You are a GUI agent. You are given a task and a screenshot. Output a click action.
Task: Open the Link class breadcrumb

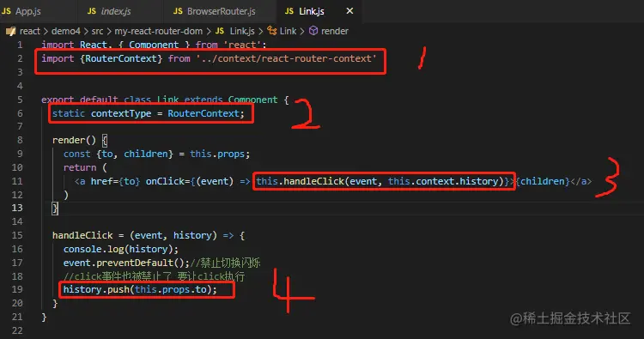click(x=288, y=31)
